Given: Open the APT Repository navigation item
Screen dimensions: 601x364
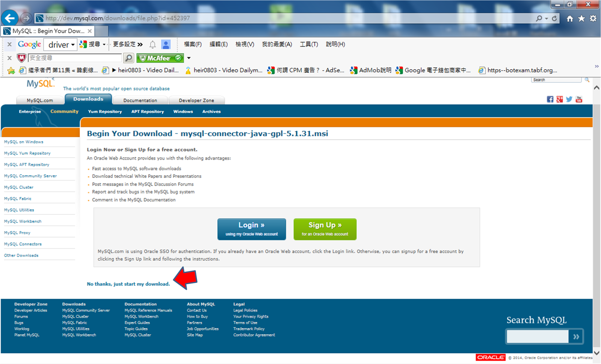Looking at the screenshot, I should pos(148,111).
